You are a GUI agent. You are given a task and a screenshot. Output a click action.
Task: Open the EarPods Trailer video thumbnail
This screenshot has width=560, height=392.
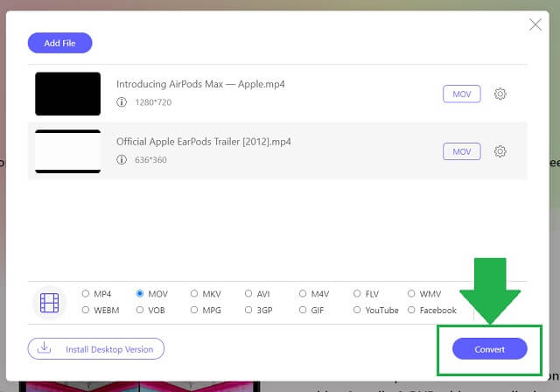[68, 151]
